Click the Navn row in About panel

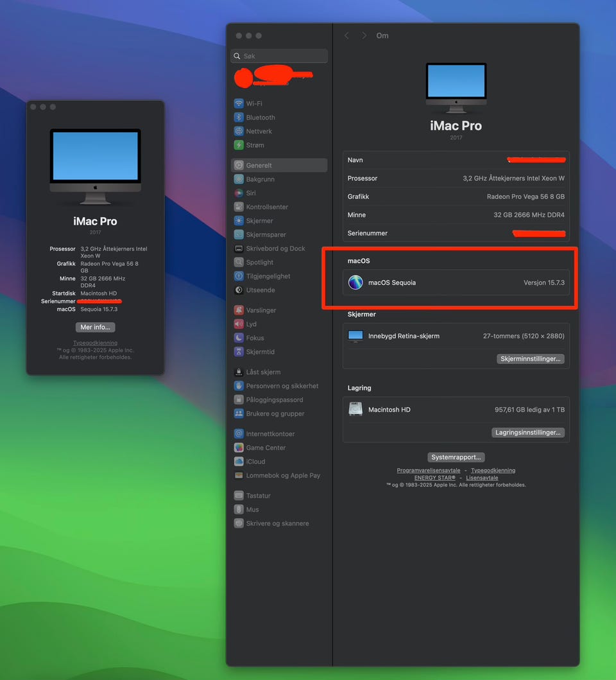pyautogui.click(x=456, y=160)
